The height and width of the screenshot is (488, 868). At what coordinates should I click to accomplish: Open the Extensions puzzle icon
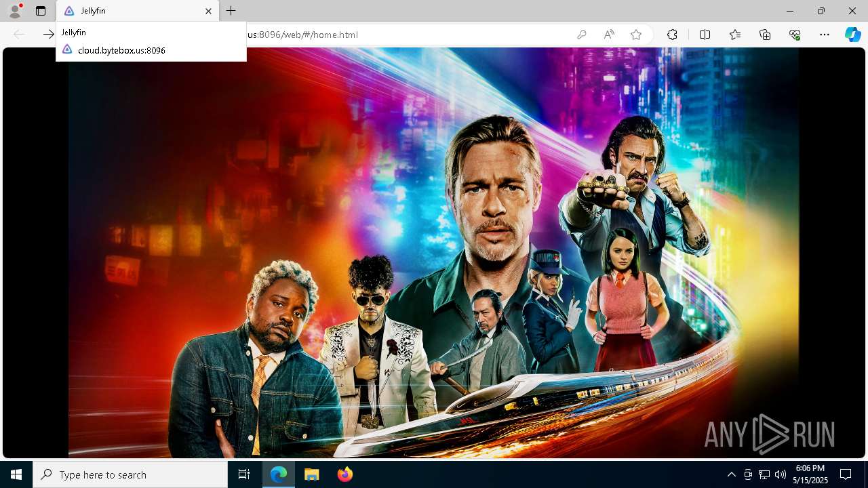click(672, 35)
